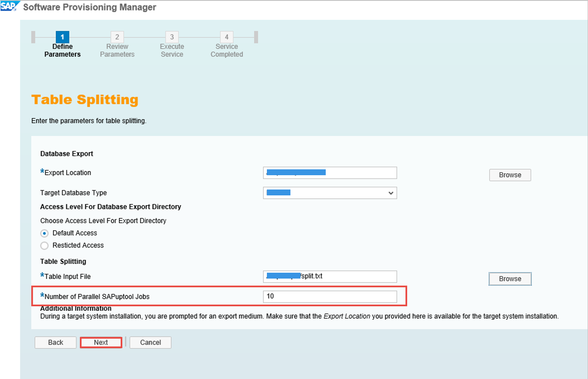Click Browse button for Export Location
The image size is (588, 379).
coord(510,175)
